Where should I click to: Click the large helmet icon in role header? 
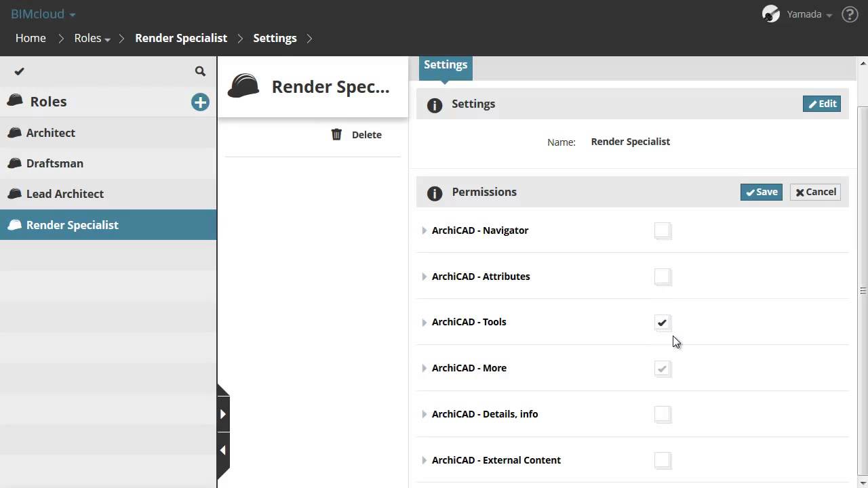point(243,87)
